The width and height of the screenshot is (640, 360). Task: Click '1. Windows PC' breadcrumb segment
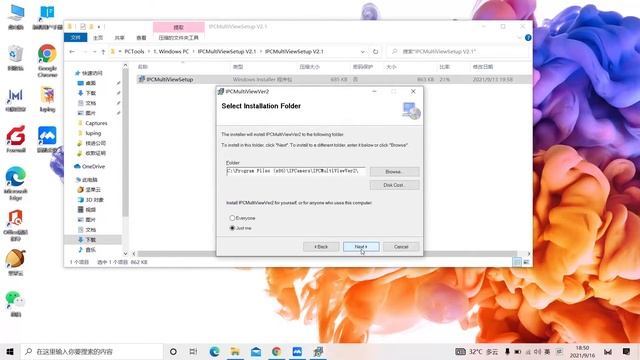tap(171, 51)
